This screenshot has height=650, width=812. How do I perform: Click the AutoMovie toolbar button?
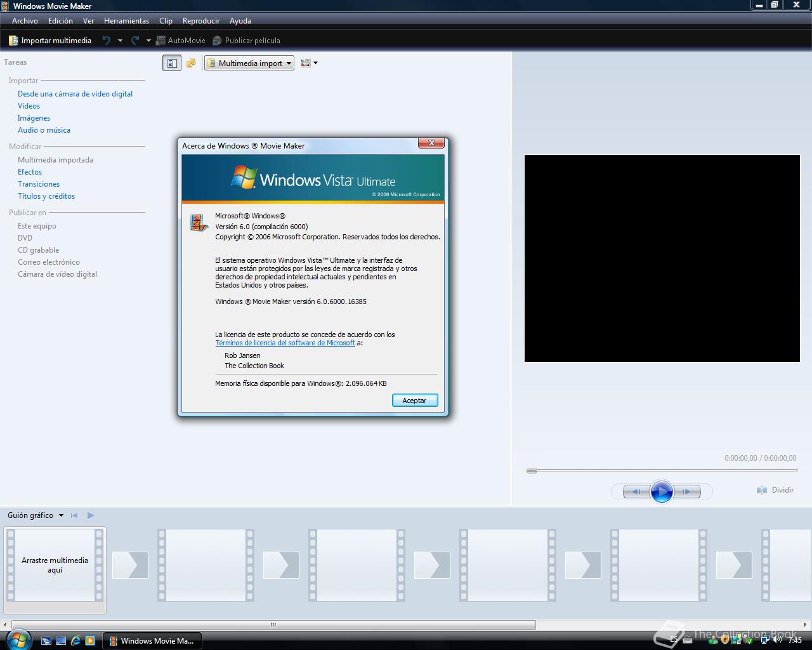coord(181,40)
